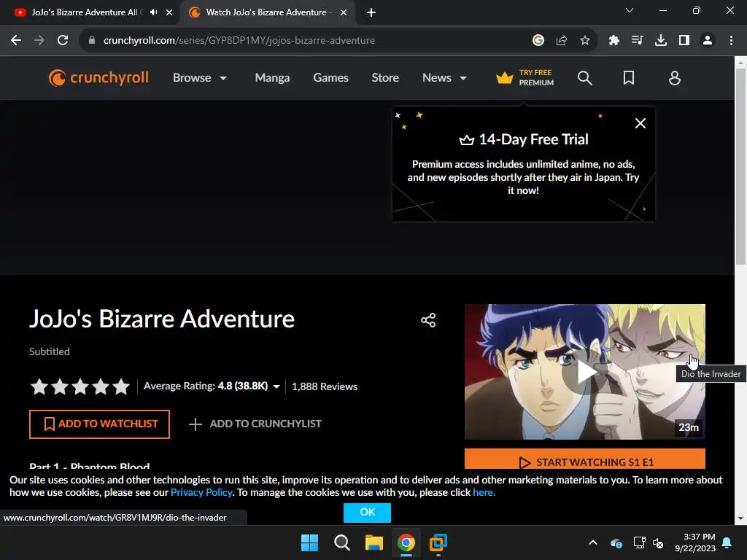The width and height of the screenshot is (747, 560).
Task: Click the share page icon in address bar
Action: (x=562, y=41)
